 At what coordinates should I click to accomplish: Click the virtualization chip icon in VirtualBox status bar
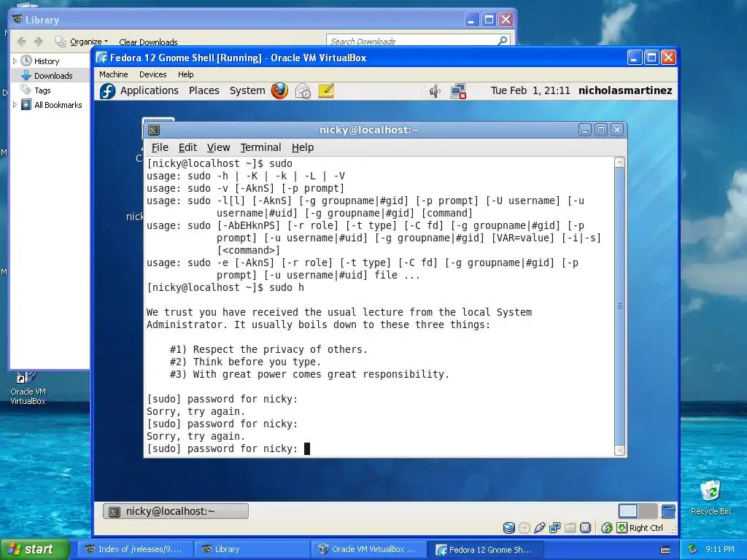click(586, 528)
